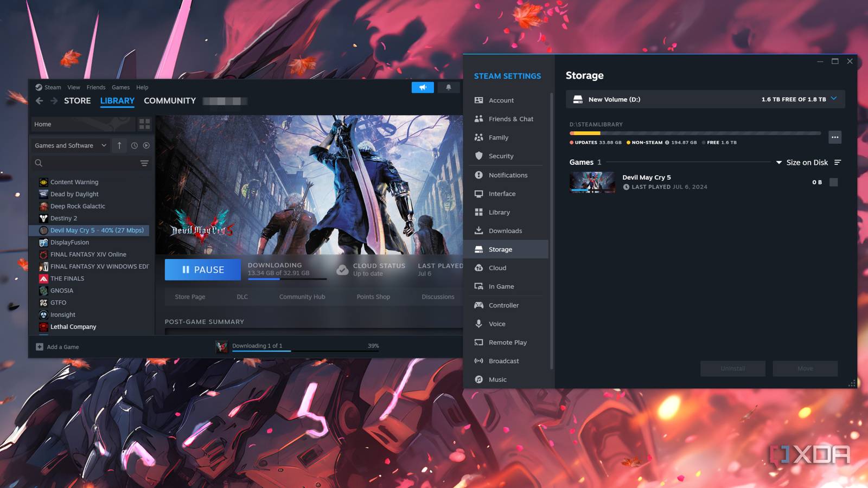Click the Cloud settings icon

click(478, 268)
